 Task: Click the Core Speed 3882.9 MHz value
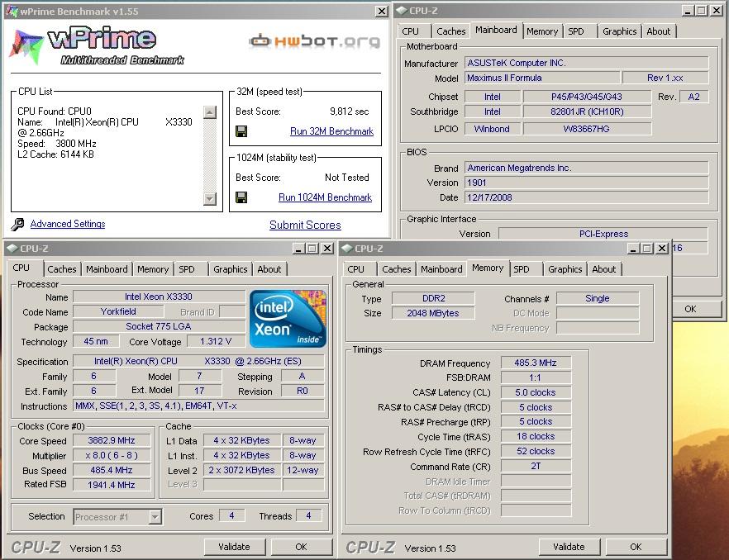pos(112,440)
